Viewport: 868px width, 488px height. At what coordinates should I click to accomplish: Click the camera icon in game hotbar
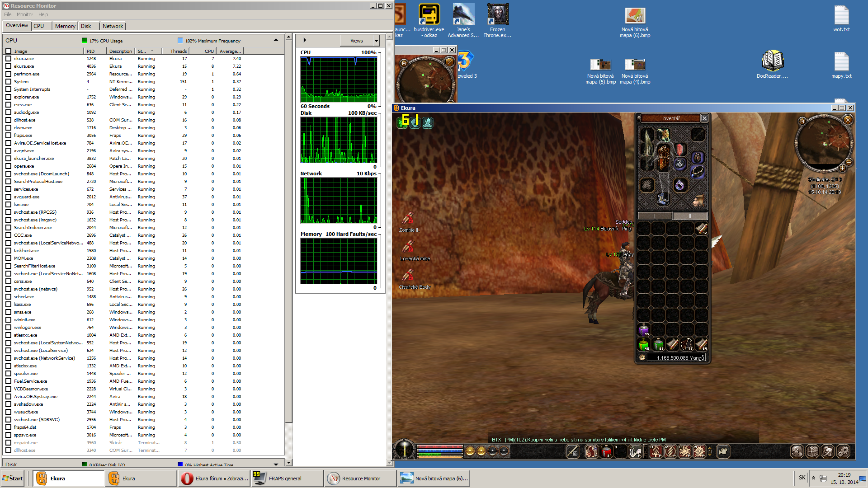point(723,451)
